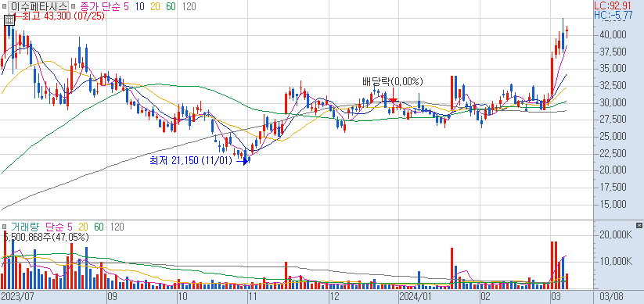Click the 25,000 price axis label

(x=613, y=136)
